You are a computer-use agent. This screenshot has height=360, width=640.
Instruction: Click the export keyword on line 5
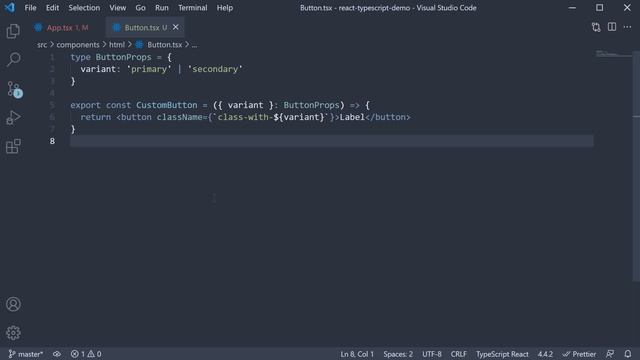[x=85, y=105]
